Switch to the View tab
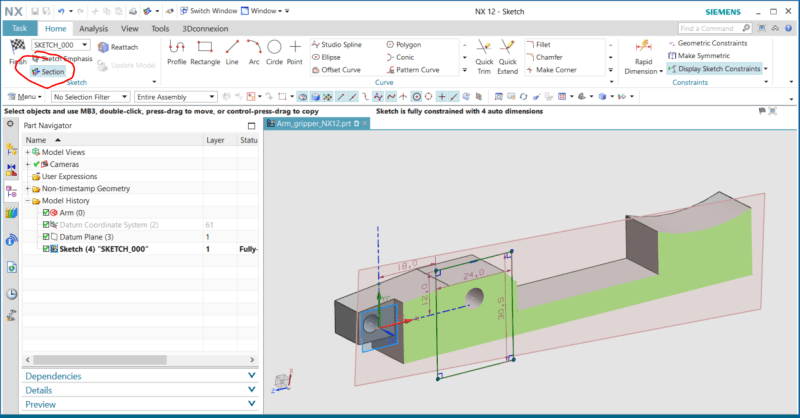This screenshot has height=418, width=800. tap(130, 29)
